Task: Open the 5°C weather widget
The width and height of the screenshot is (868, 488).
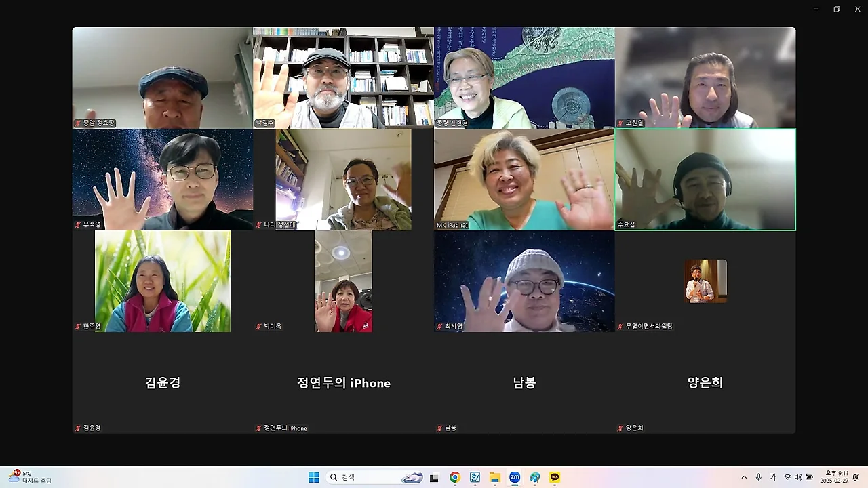Action: pos(30,477)
